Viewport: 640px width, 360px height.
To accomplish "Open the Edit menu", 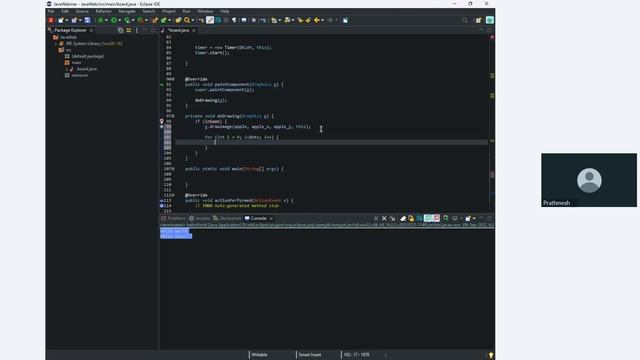I will (x=65, y=11).
